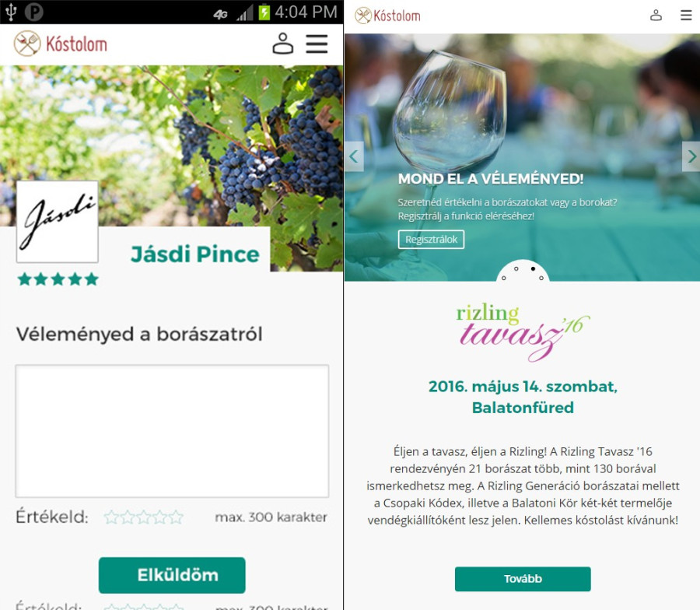Click the Elküldöm submit button
This screenshot has height=610, width=700.
click(172, 575)
